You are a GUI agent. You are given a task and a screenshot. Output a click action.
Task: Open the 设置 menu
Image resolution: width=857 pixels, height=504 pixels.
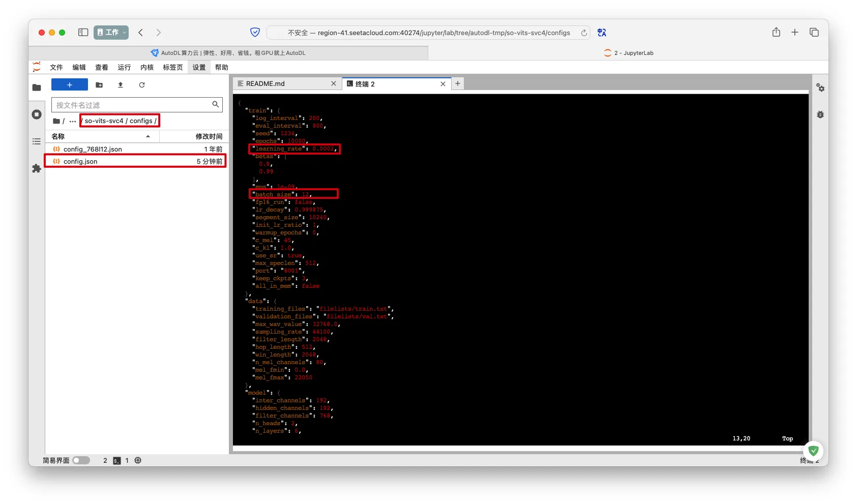[199, 67]
